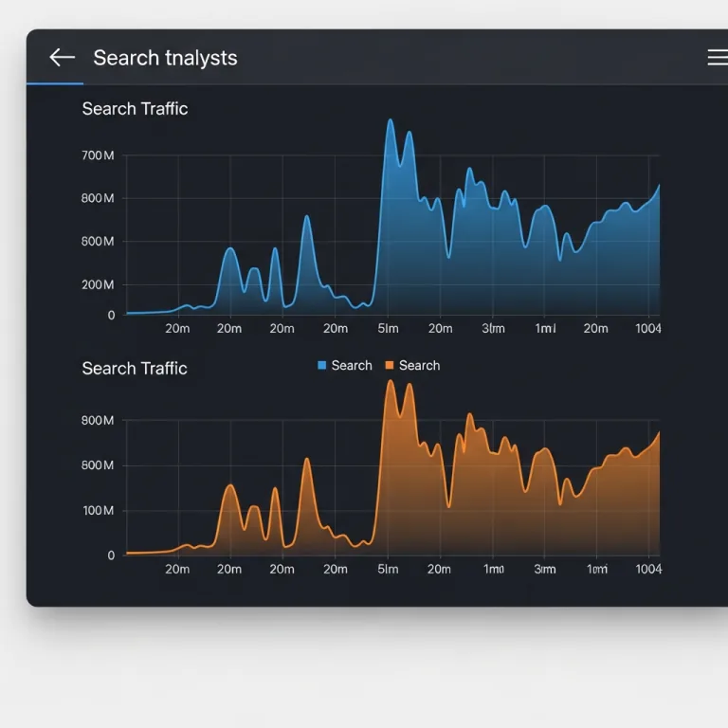The height and width of the screenshot is (728, 728).
Task: Click the 100M axis label in the orange chart
Action: [99, 511]
